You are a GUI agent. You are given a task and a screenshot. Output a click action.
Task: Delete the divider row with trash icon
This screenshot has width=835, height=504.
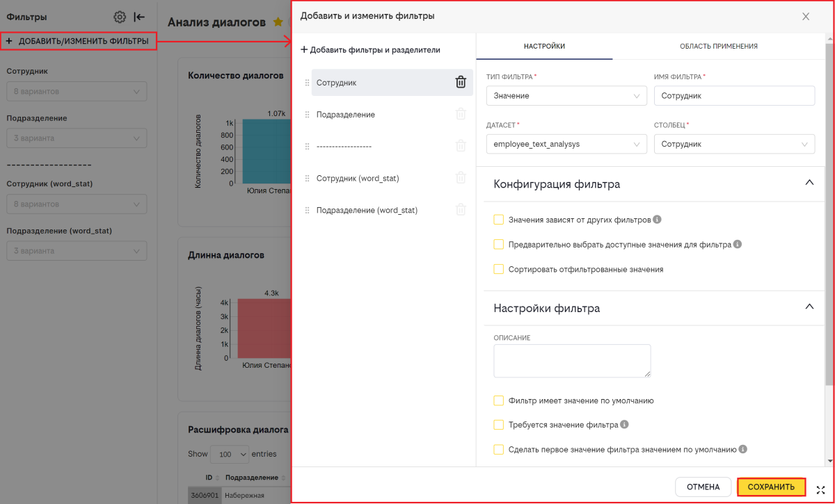point(461,146)
